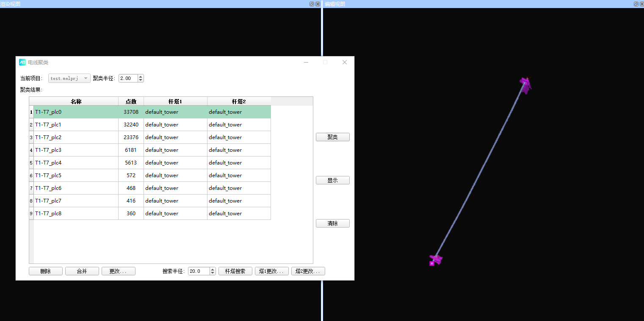Click the upper tower point cloud
This screenshot has height=321, width=644.
pyautogui.click(x=525, y=85)
